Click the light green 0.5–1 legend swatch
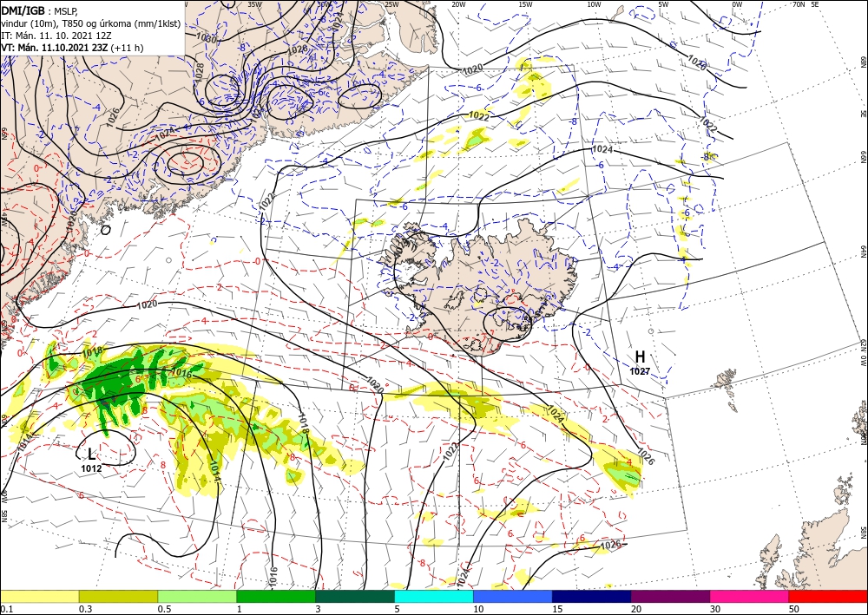This screenshot has height=615, width=868. point(197,596)
